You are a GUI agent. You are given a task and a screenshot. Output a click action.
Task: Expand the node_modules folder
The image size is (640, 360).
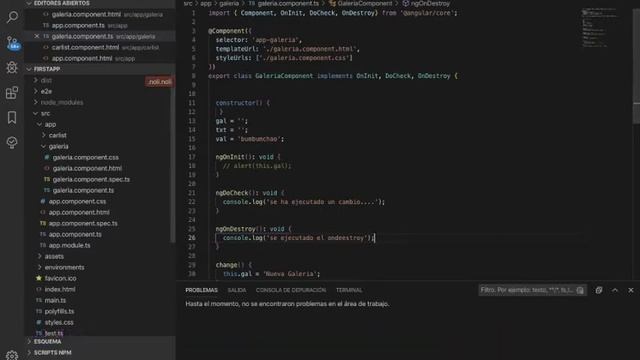coord(62,102)
